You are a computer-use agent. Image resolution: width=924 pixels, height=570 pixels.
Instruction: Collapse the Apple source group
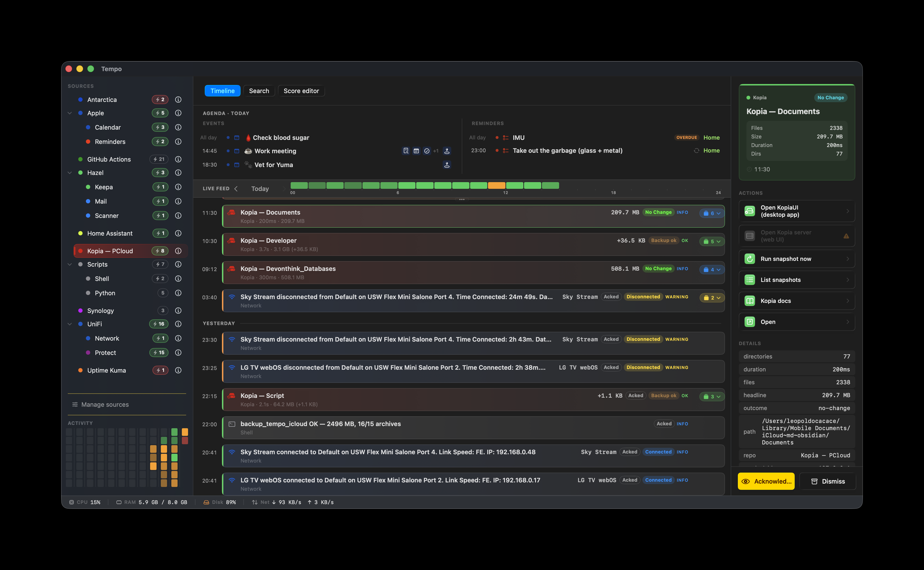70,113
